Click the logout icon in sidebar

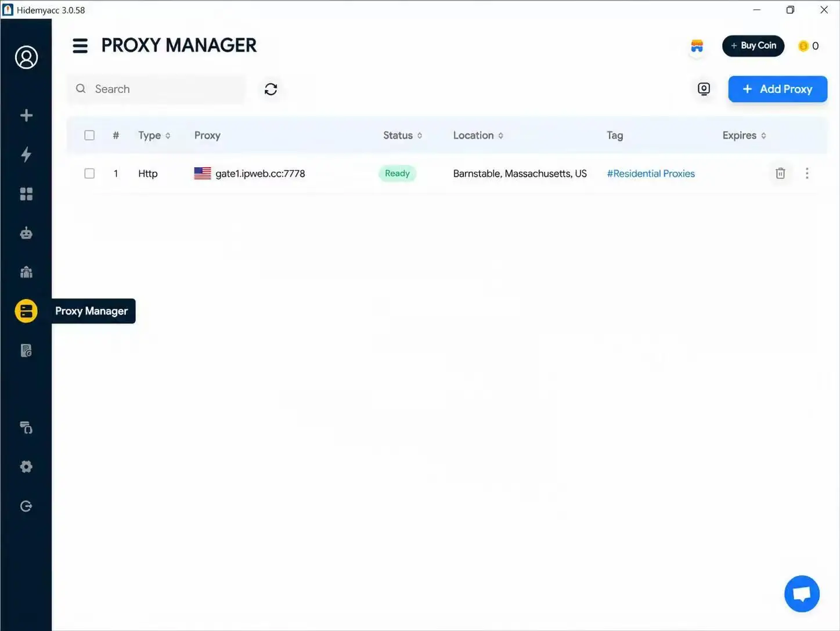[x=26, y=506]
